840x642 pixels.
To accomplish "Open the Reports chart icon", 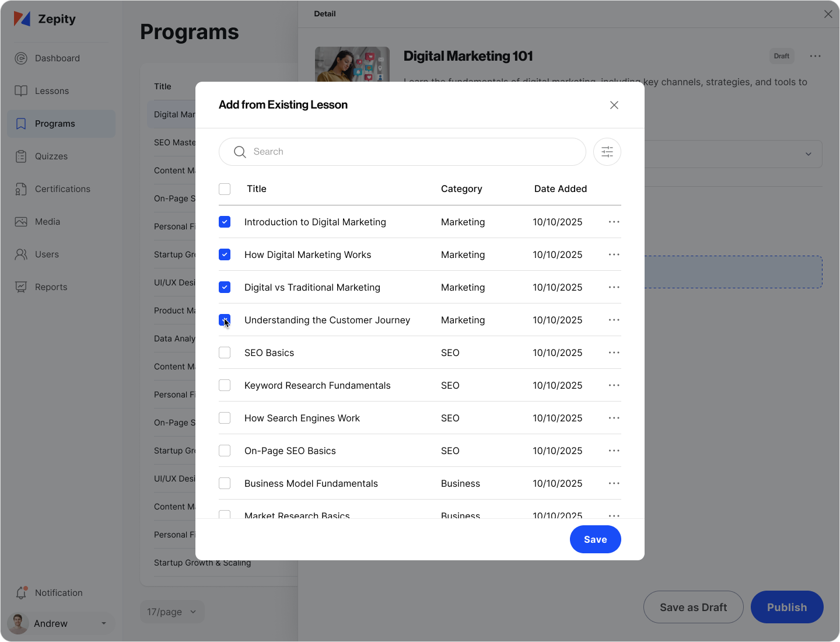I will point(21,287).
